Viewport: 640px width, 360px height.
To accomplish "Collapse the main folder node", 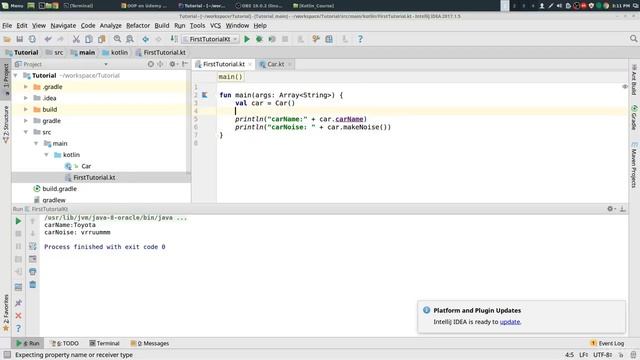I will pos(36,143).
